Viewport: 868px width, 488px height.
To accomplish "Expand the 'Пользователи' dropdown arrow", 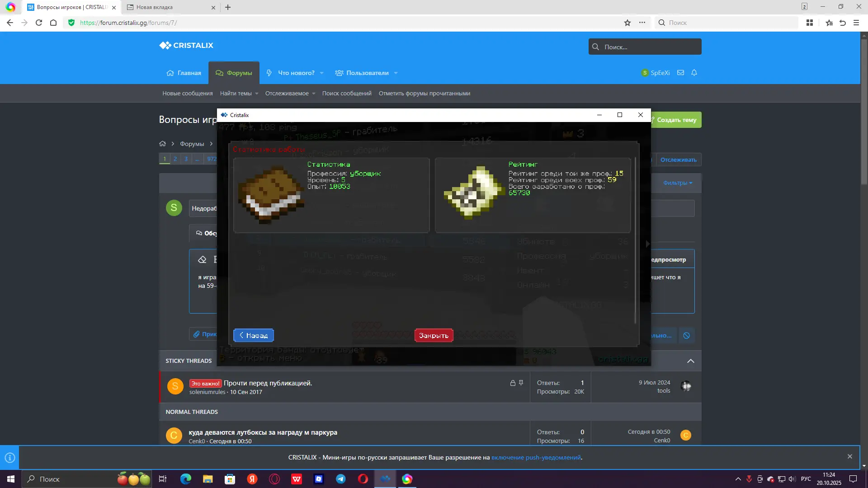I will (x=396, y=73).
